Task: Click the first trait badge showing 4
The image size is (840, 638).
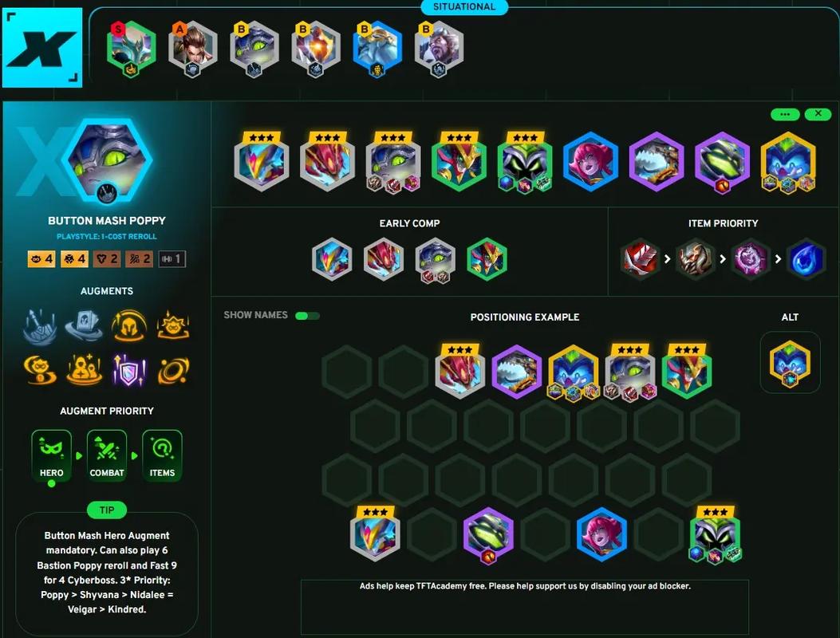Action: (41, 258)
